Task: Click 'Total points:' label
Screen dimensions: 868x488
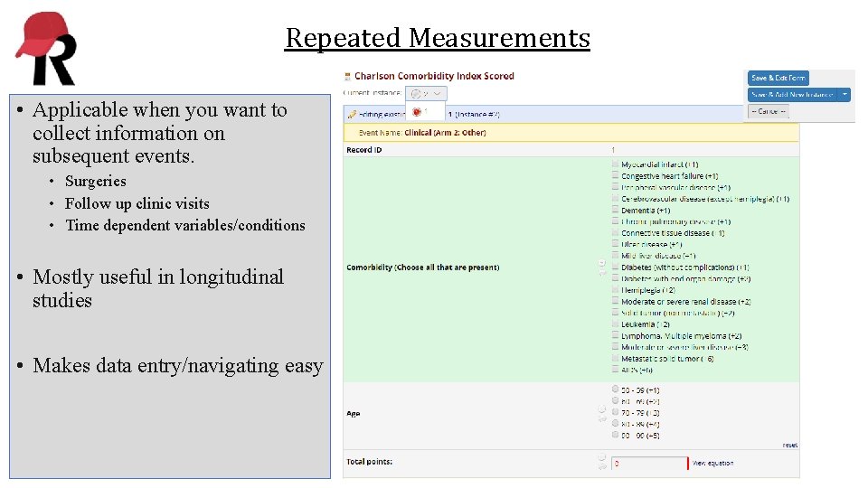Action: [369, 462]
